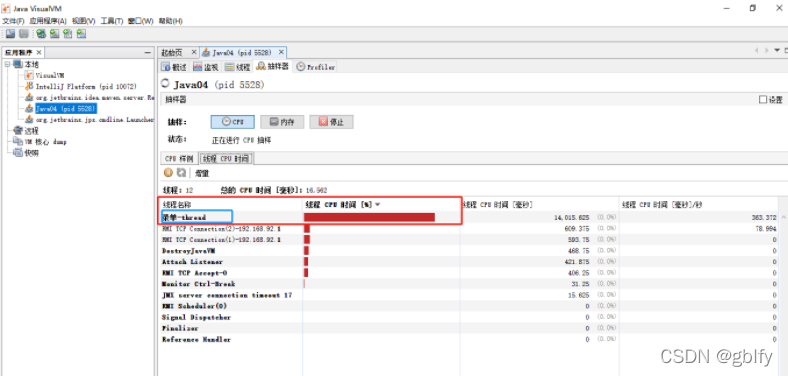
Task: Click the red CPU bar of DestroyJavaVM
Action: [x=307, y=250]
